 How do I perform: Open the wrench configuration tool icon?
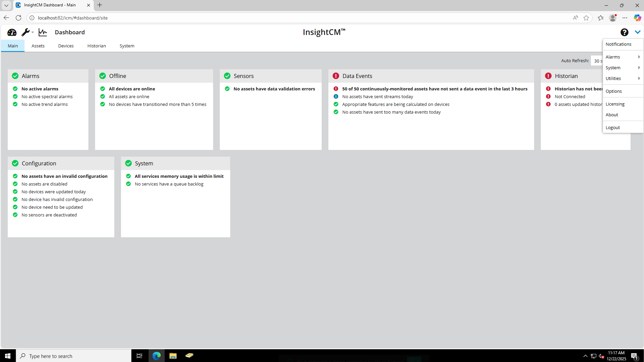[25, 32]
